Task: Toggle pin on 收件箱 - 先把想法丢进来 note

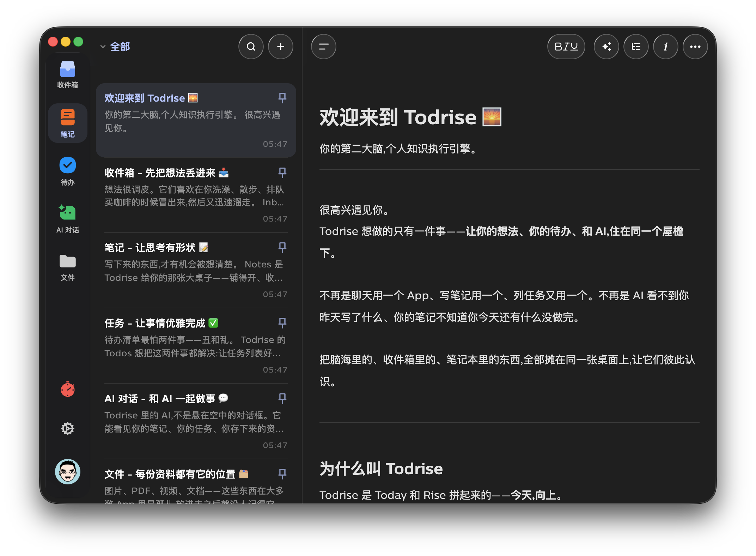Action: coord(282,173)
